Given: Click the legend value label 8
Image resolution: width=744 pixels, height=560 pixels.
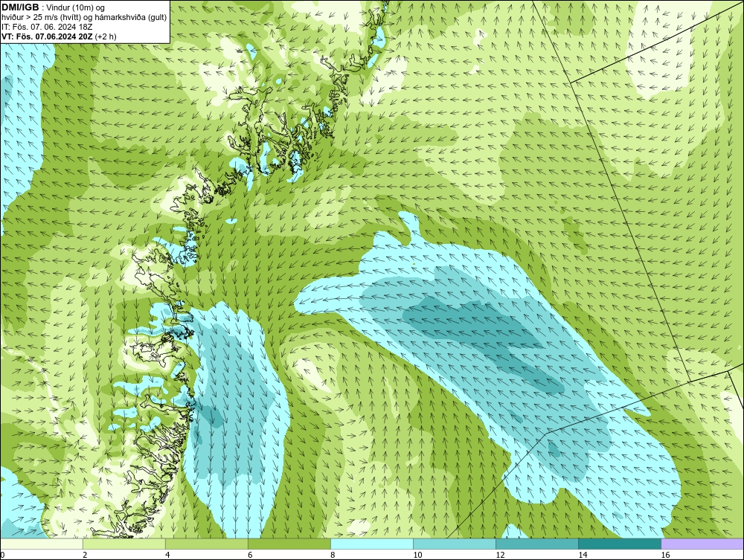Looking at the screenshot, I should point(333,555).
